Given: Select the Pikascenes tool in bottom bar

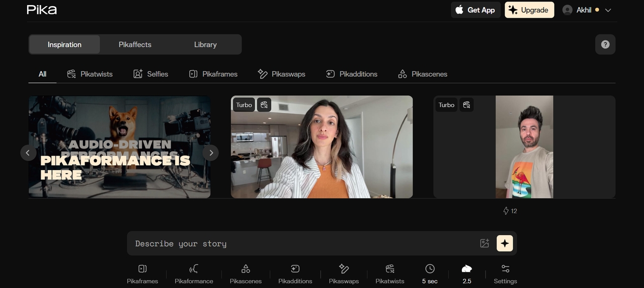Looking at the screenshot, I should (x=246, y=274).
